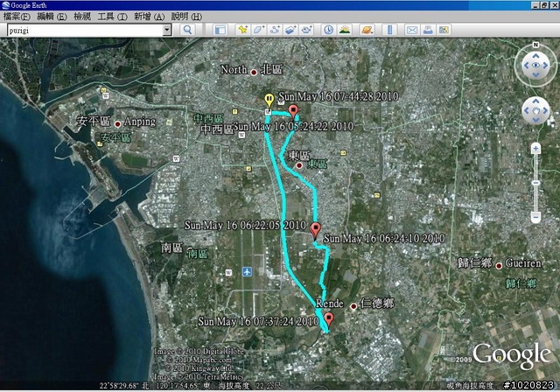Click the magnifier search button
This screenshot has width=560, height=392.
[187, 30]
